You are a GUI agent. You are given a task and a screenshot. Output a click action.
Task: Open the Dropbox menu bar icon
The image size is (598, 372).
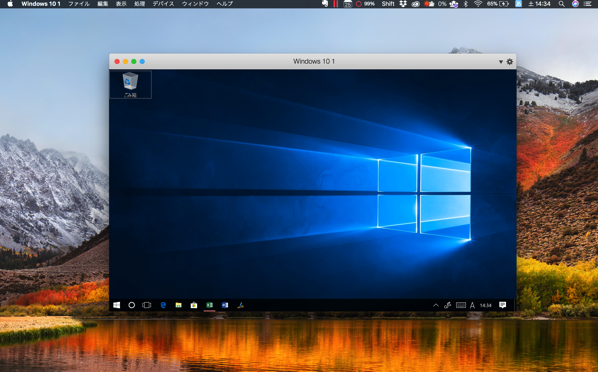point(403,4)
